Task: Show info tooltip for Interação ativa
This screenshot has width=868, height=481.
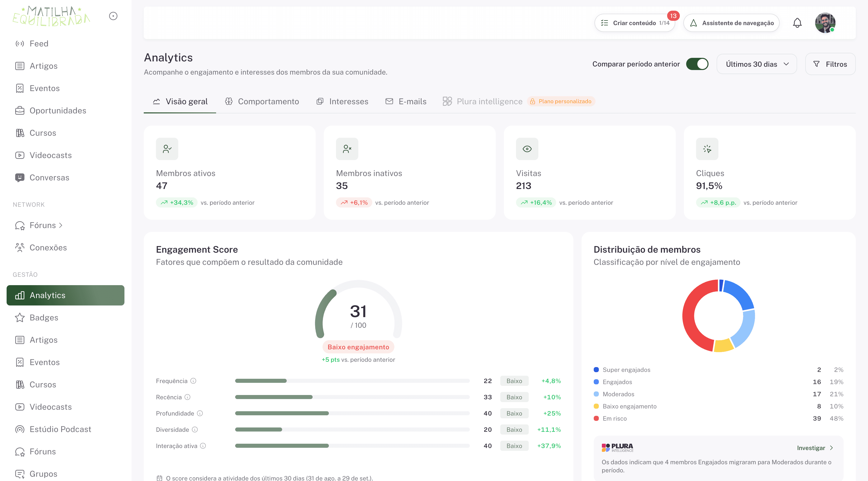Action: (x=203, y=446)
